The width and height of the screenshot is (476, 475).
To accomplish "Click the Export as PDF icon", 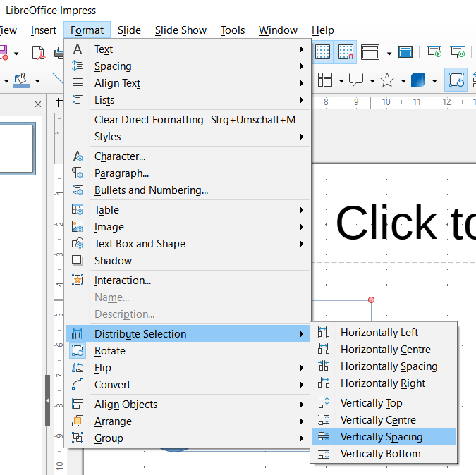I will [38, 52].
